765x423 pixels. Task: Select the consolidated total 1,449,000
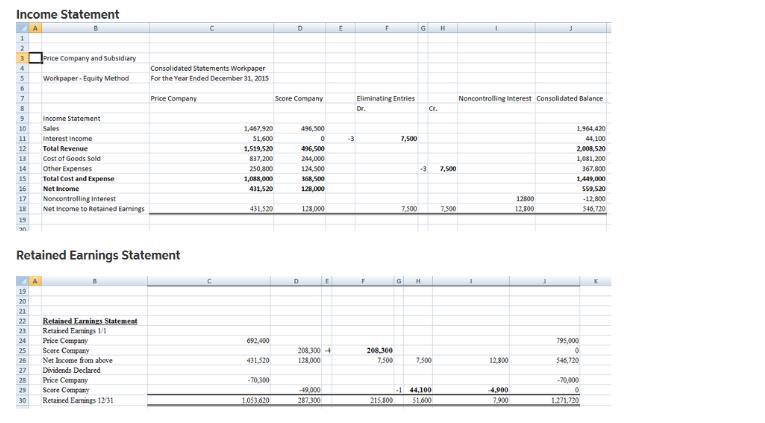(x=590, y=179)
